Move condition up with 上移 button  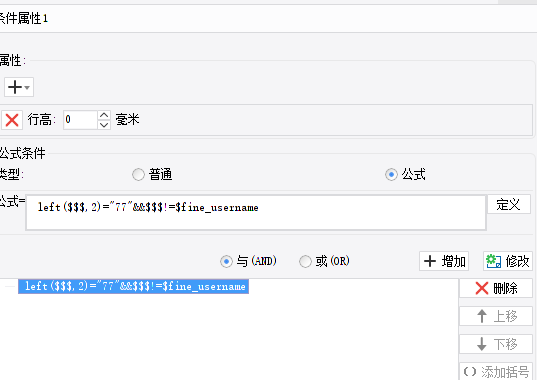[x=496, y=316]
